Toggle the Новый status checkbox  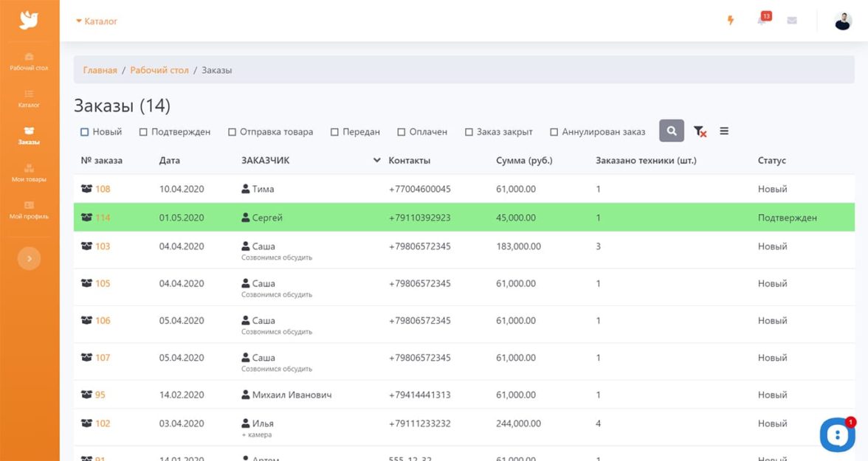coord(85,132)
